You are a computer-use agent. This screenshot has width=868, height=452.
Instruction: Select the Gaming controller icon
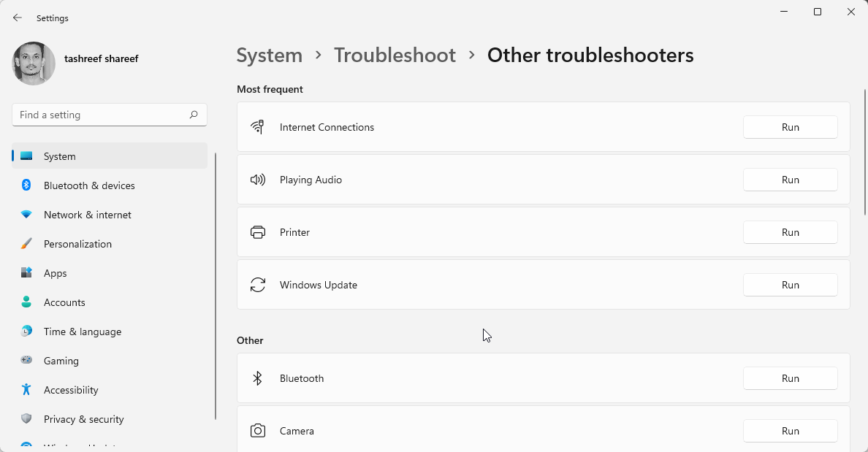coord(26,361)
